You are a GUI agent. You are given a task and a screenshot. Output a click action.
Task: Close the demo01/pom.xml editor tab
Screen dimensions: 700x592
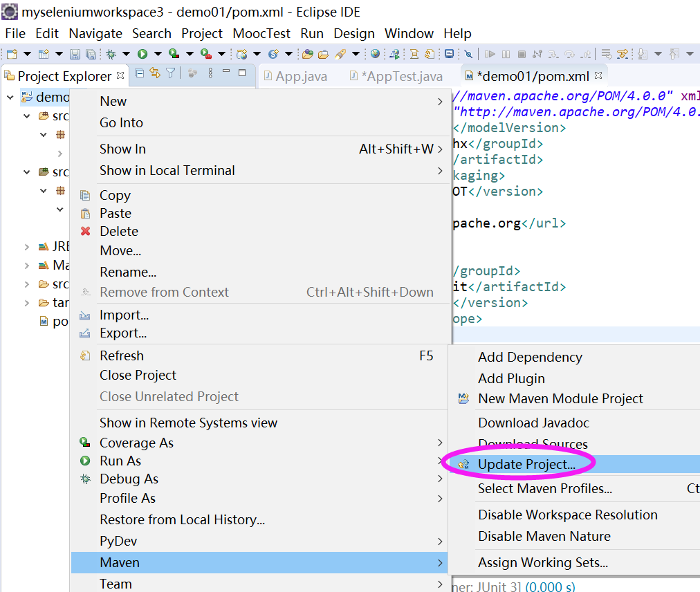click(598, 75)
